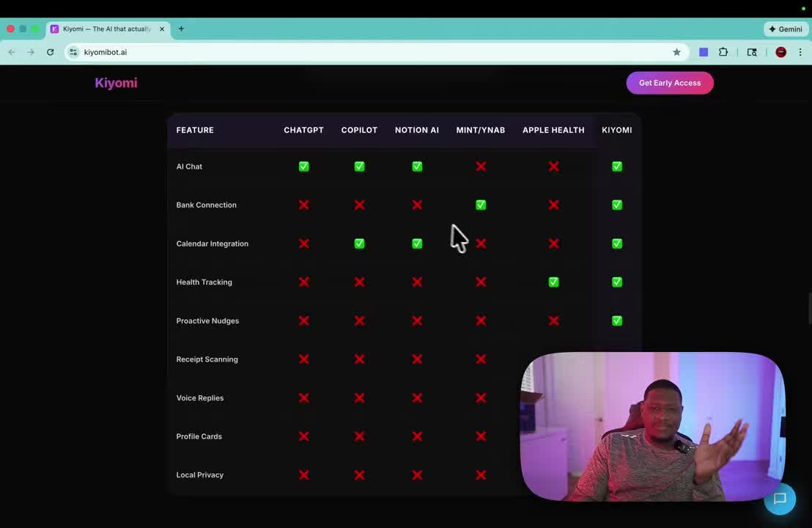Open the chat widget bubble

tap(780, 499)
